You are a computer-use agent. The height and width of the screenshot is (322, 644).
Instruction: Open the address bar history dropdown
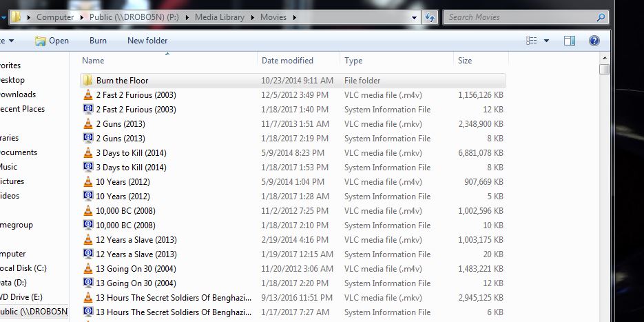coord(414,17)
